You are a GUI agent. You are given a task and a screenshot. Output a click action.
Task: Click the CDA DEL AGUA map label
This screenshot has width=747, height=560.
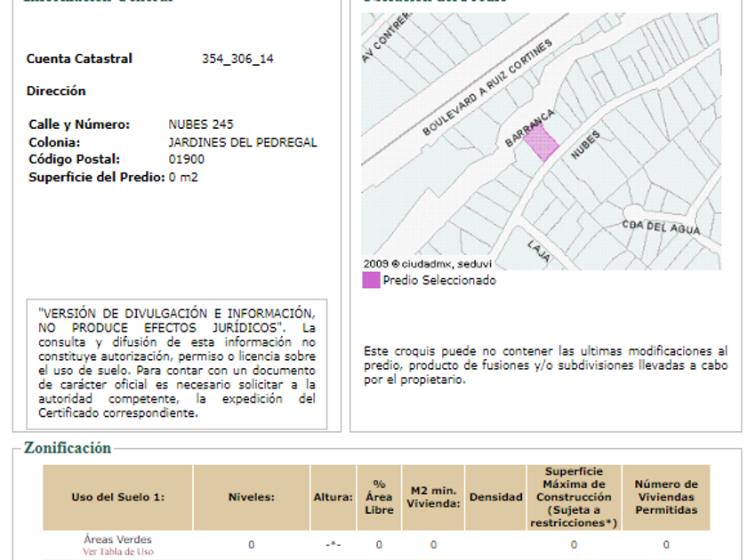[x=662, y=228]
